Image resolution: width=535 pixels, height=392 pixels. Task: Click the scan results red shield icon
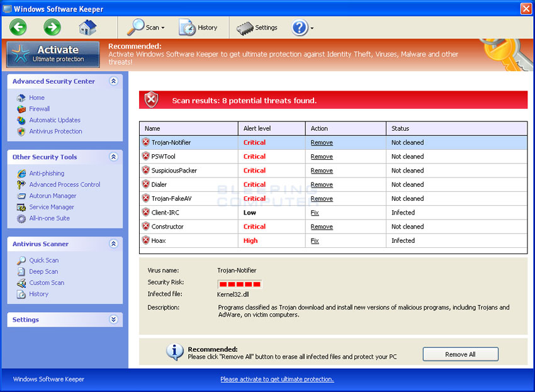click(x=151, y=100)
